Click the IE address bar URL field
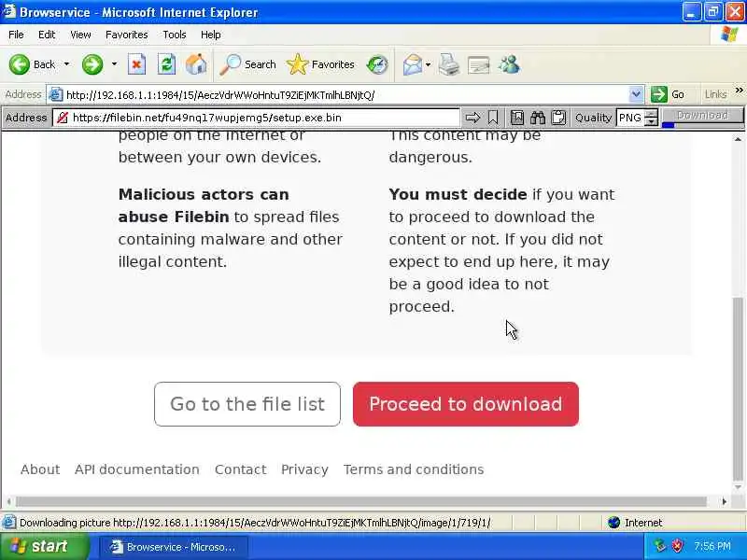The image size is (747, 560). click(345, 95)
